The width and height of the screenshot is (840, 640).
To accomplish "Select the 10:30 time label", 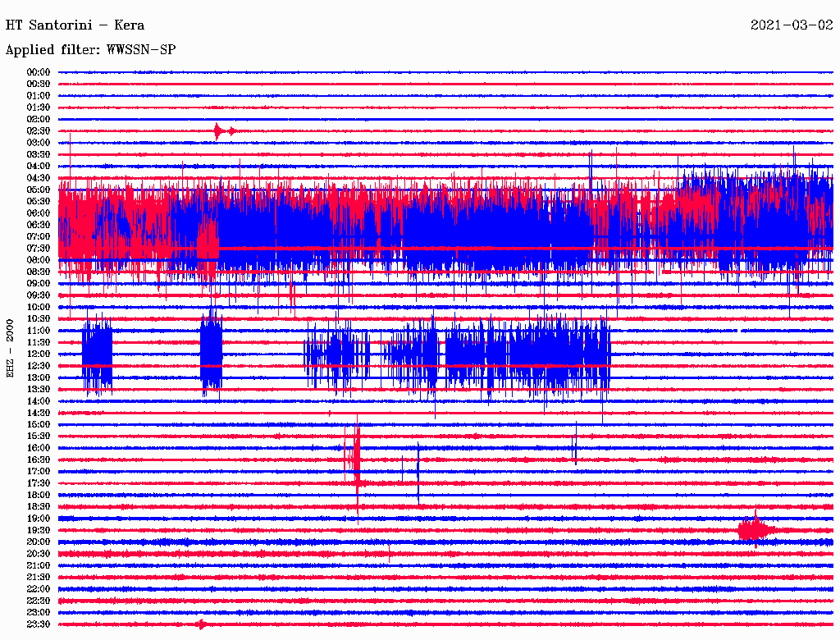I will pyautogui.click(x=39, y=318).
